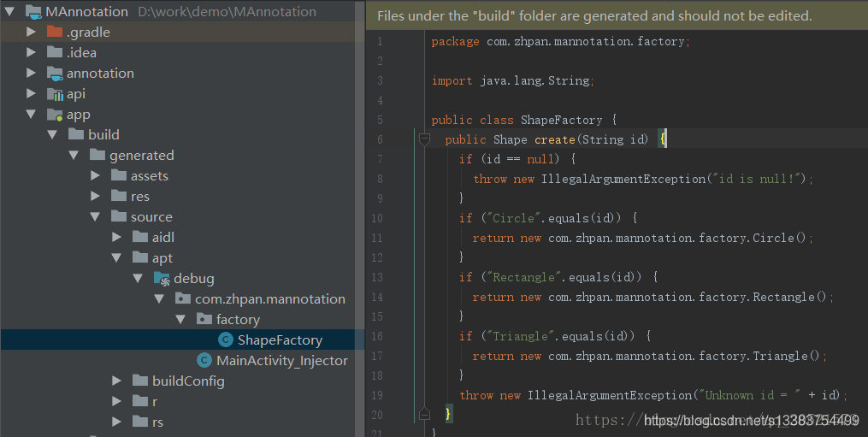This screenshot has width=868, height=437.
Task: Click the .gradle folder icon
Action: [54, 32]
